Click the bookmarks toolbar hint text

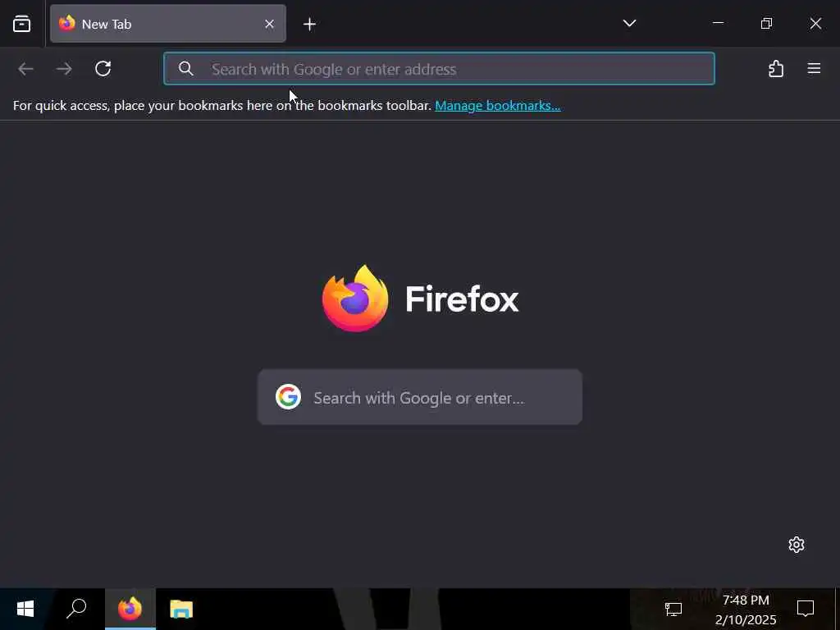click(x=222, y=106)
